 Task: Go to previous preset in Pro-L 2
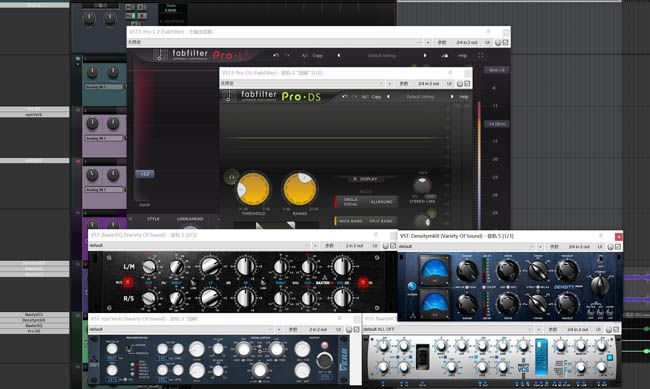coord(339,55)
